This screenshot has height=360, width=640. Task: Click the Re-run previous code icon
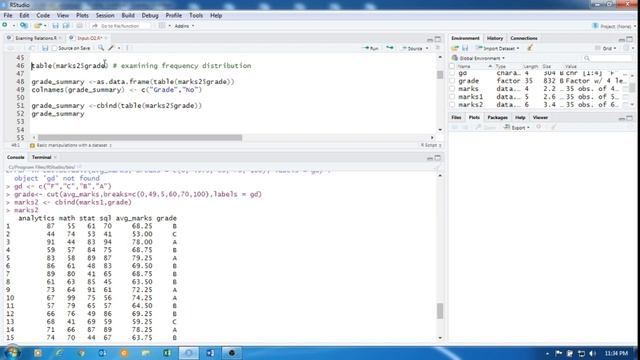pos(390,48)
